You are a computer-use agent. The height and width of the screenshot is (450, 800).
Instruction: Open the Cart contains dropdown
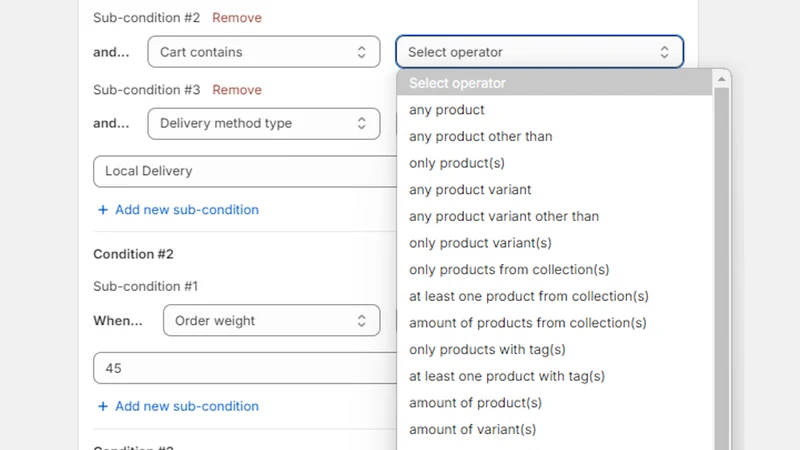tap(264, 52)
